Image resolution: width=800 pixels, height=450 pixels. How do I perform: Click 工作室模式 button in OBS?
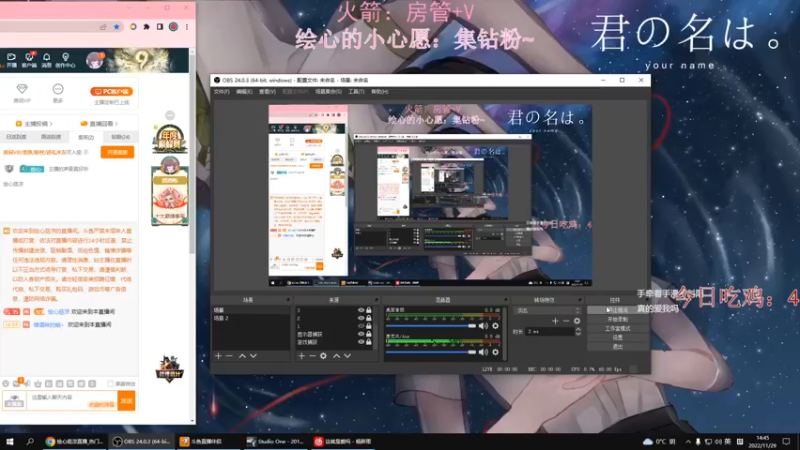pos(617,329)
